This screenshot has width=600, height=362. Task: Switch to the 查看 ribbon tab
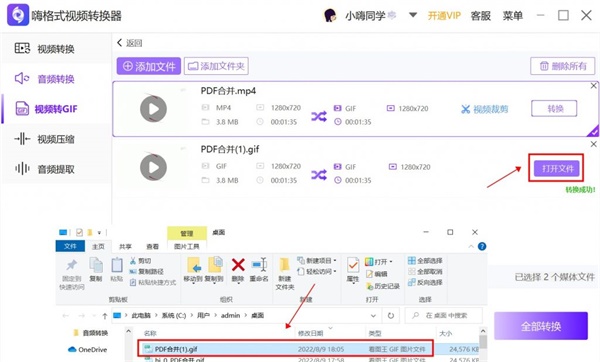pyautogui.click(x=152, y=246)
